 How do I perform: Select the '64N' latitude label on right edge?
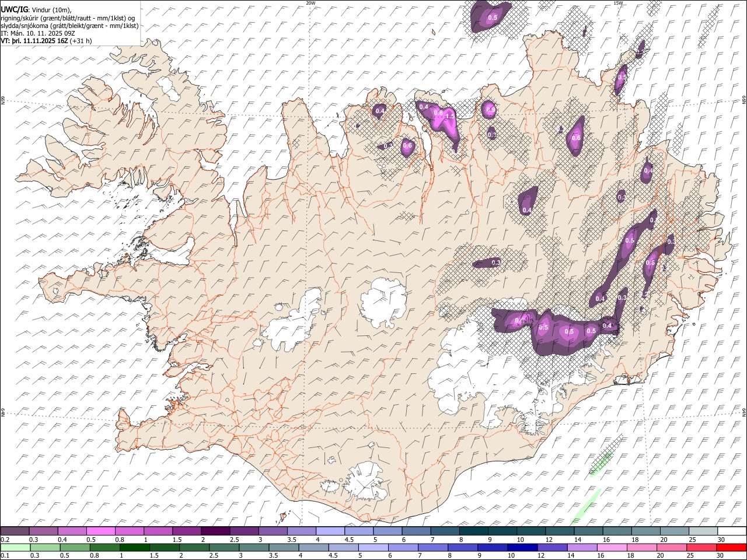coord(744,412)
